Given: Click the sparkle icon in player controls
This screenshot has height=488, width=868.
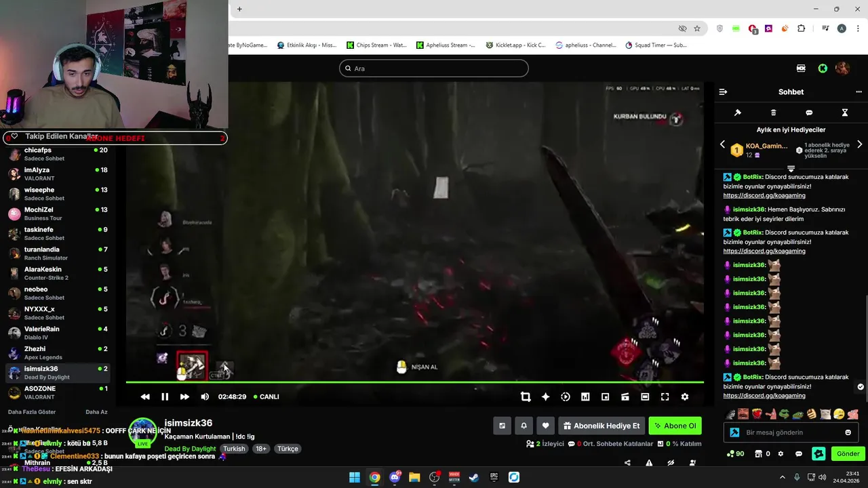Looking at the screenshot, I should coord(545,396).
